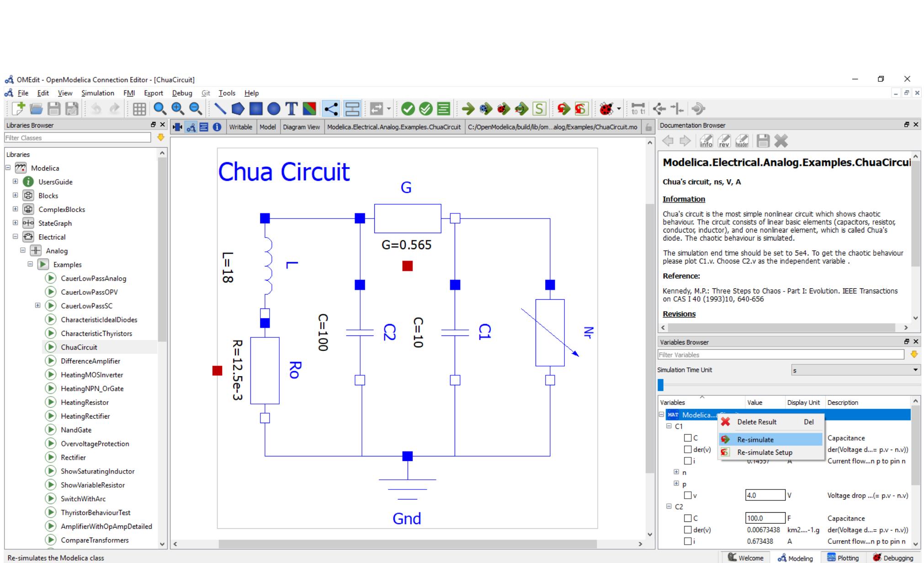Open the FMI menu
The width and height of the screenshot is (924, 563).
click(x=129, y=93)
